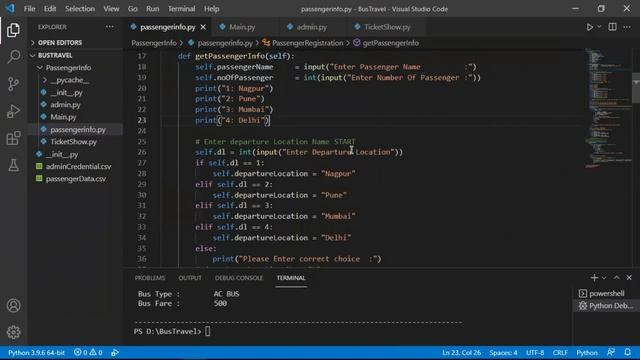Image resolution: width=640 pixels, height=360 pixels.
Task: Switch to the TicketShow.py editor tab
Action: tap(387, 27)
